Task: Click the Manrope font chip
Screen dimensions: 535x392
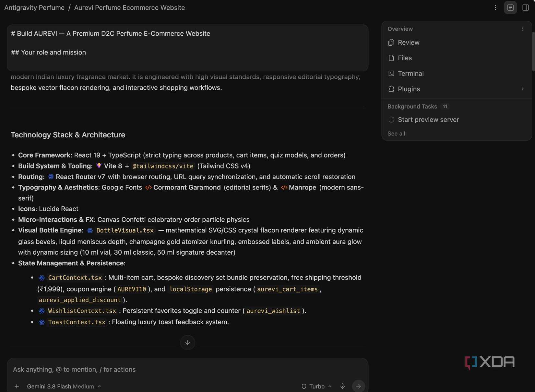Action: click(x=299, y=188)
